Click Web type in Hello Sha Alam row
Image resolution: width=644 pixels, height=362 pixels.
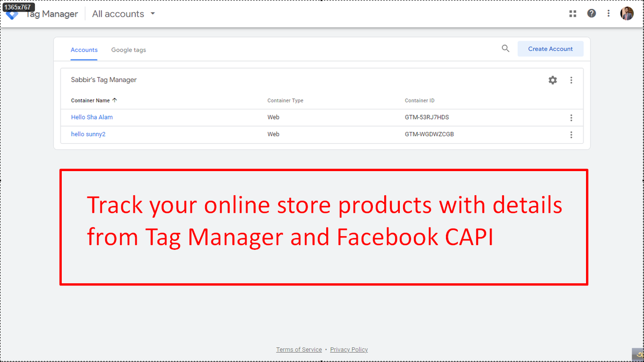[x=273, y=117]
